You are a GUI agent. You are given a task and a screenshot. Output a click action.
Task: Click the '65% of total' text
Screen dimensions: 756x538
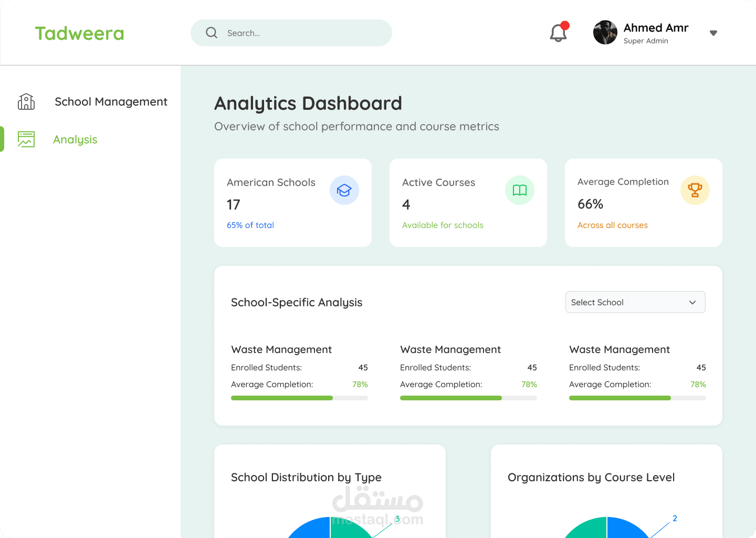[250, 225]
